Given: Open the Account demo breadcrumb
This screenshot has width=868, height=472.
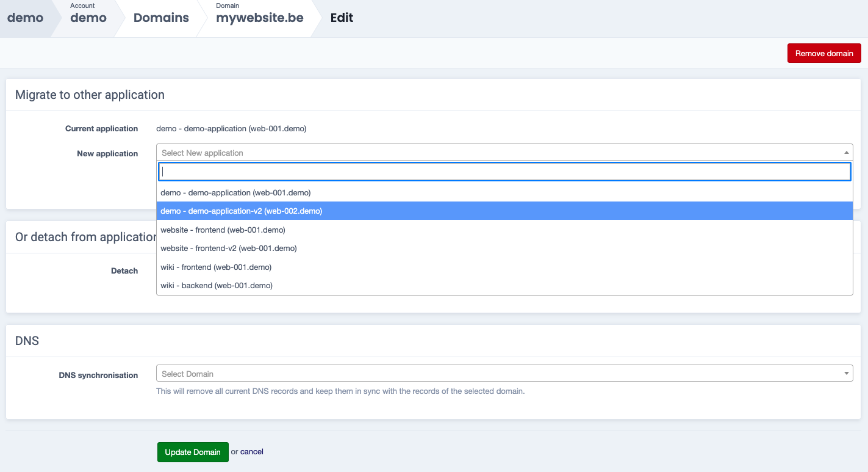Looking at the screenshot, I should pyautogui.click(x=88, y=18).
